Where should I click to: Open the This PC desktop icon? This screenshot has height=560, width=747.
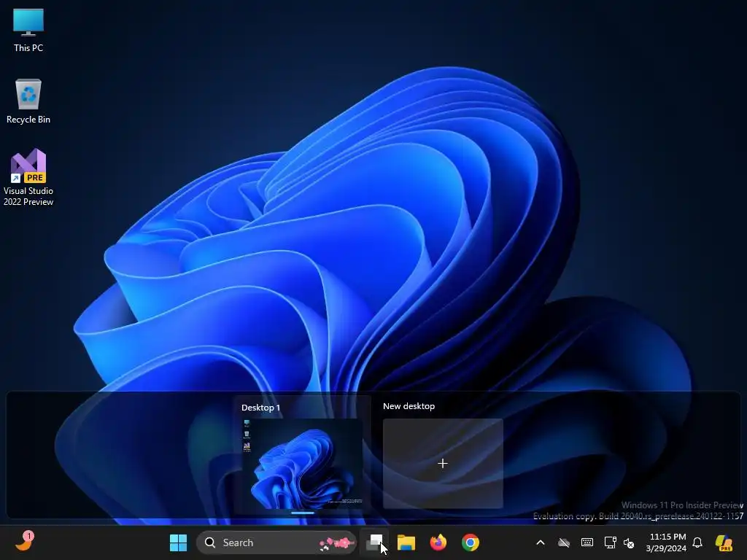click(x=28, y=31)
